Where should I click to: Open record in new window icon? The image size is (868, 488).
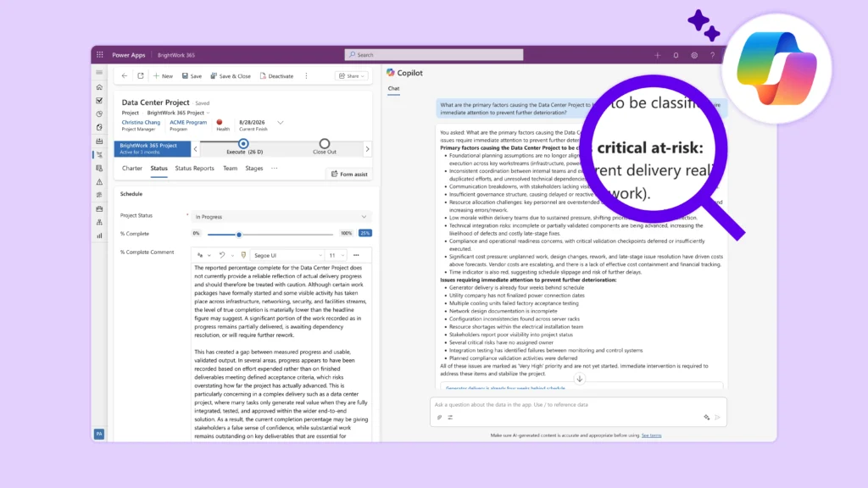click(x=141, y=75)
